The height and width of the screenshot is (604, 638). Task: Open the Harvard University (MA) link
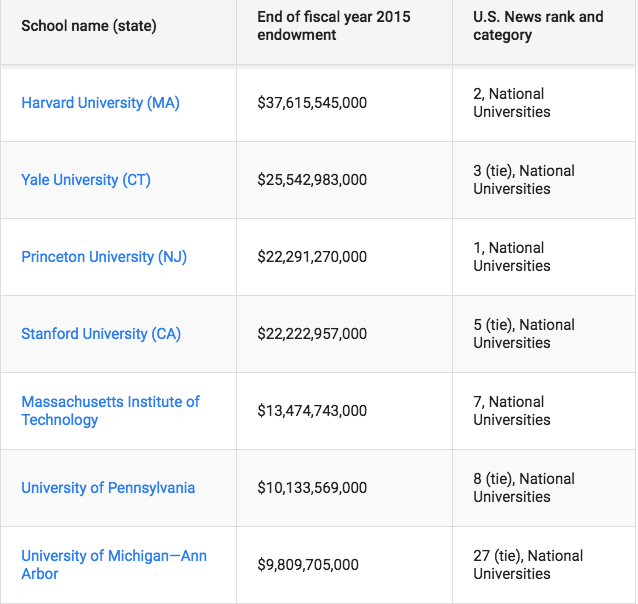(x=100, y=103)
